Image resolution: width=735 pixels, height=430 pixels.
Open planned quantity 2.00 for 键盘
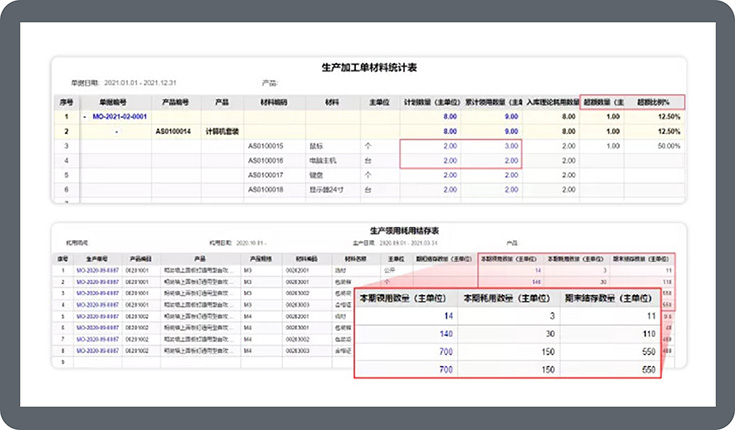(x=450, y=175)
